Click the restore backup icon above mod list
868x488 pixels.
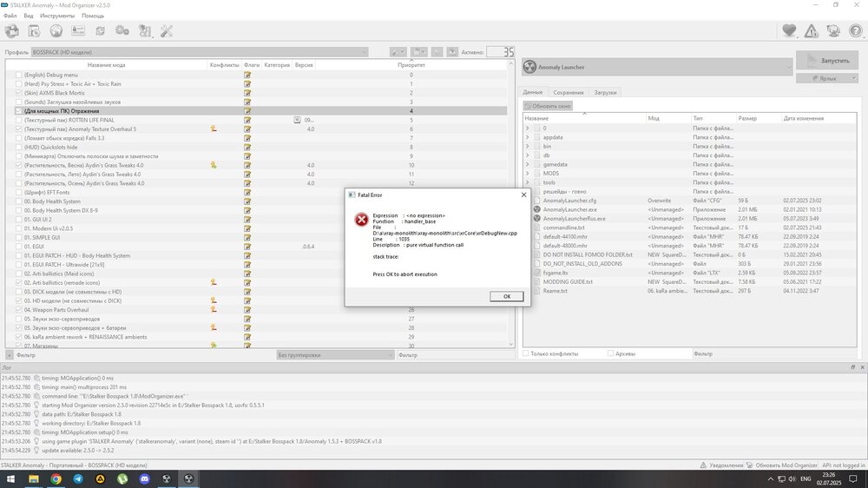[x=437, y=51]
